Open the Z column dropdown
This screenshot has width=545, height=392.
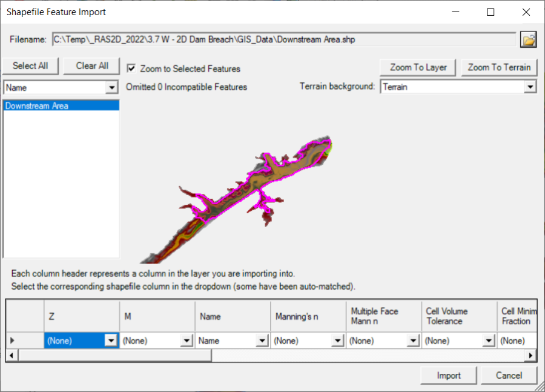[x=111, y=341]
